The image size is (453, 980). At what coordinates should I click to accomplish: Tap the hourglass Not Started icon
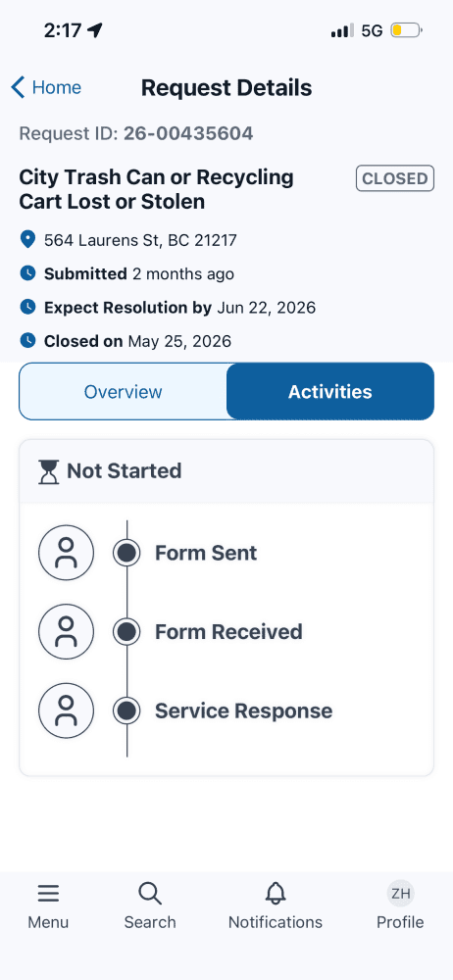tap(48, 472)
